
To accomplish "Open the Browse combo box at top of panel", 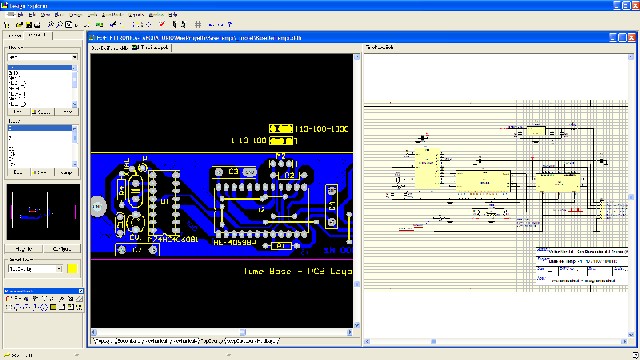I will [42, 57].
